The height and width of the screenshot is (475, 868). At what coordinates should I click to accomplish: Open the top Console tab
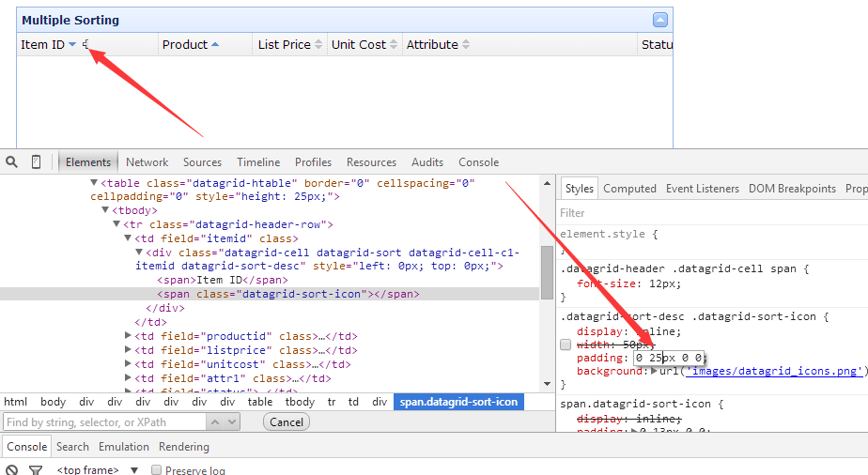click(x=479, y=162)
